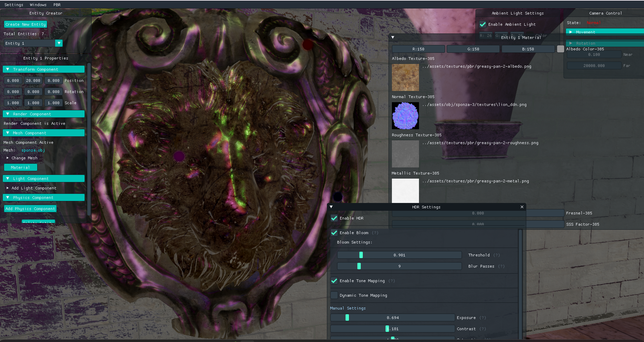This screenshot has height=342, width=644.
Task: Open the Settings menu
Action: (x=14, y=5)
